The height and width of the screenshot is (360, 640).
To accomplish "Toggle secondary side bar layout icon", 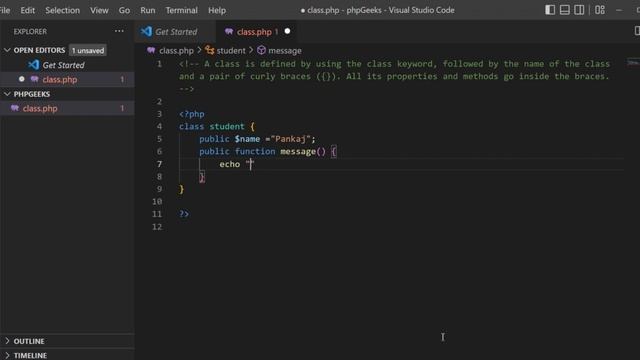I will tap(579, 10).
